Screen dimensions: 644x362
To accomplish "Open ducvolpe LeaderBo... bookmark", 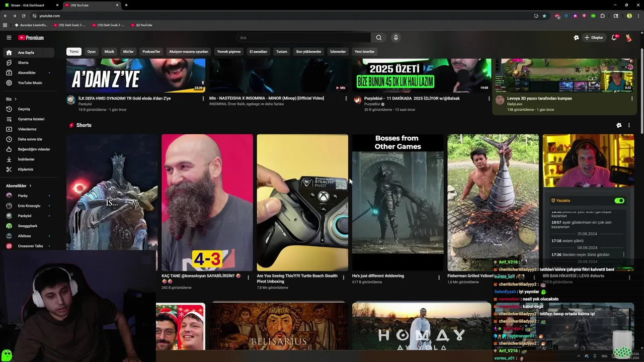I will 31,25.
